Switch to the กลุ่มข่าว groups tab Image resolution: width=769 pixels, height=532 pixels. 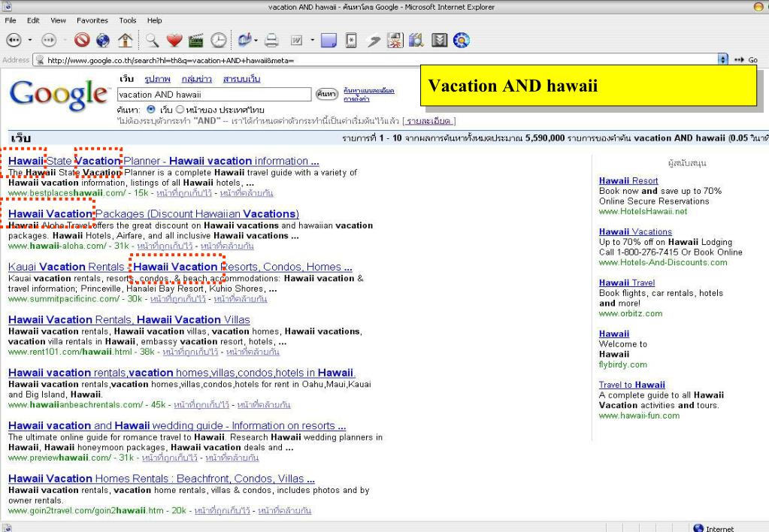197,79
